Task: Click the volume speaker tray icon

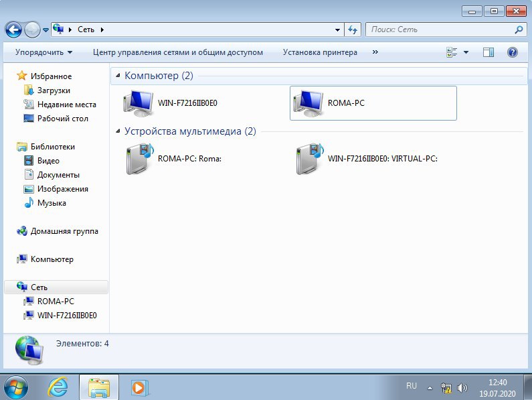Action: pyautogui.click(x=462, y=388)
